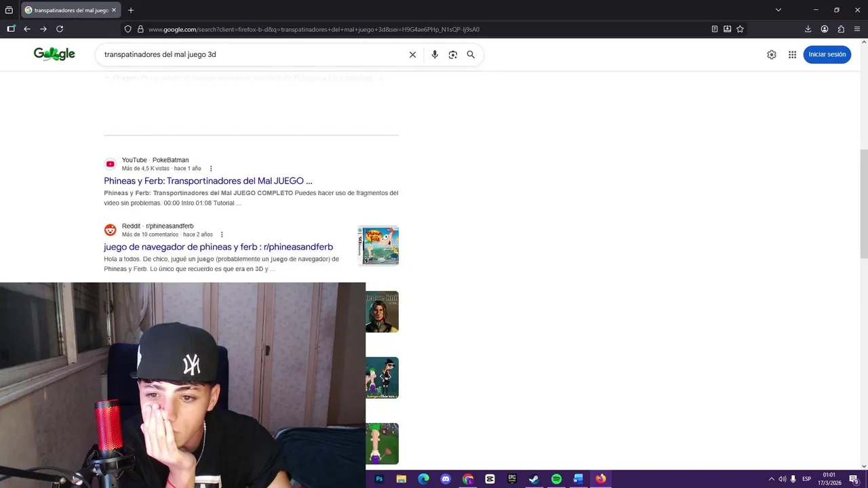This screenshot has height=488, width=868.
Task: Click the "YouTube · PokeBatman" source text
Action: pos(155,160)
